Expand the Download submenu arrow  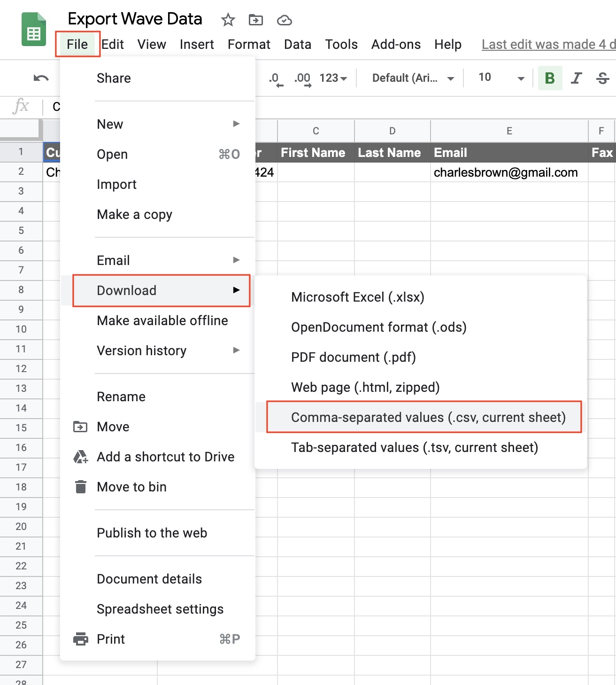tap(237, 290)
